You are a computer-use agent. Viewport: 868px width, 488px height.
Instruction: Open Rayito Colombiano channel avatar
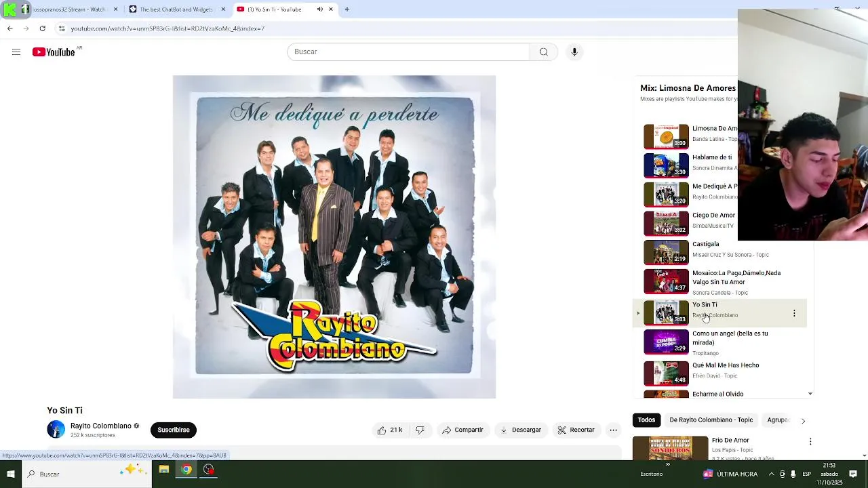click(x=56, y=430)
